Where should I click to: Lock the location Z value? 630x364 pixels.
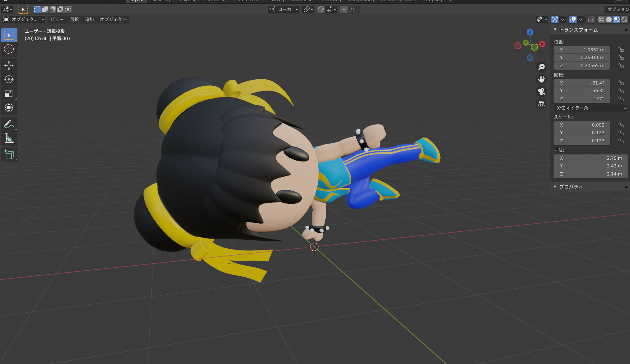point(621,66)
